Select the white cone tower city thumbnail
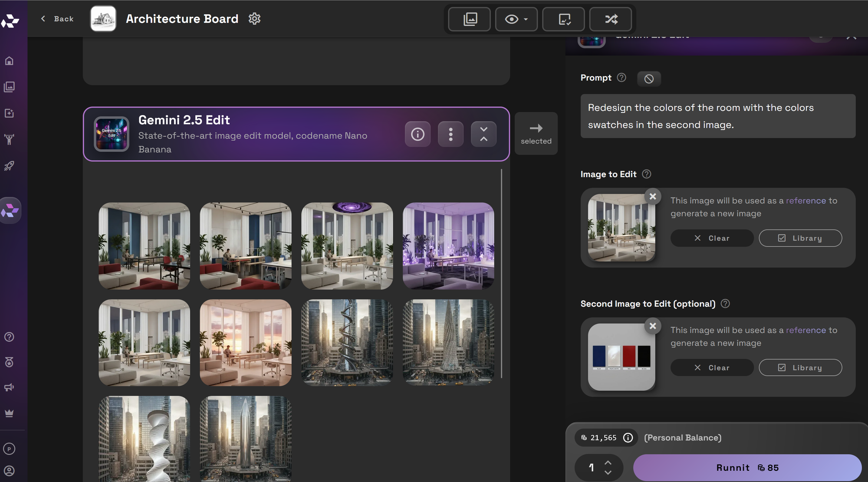 coord(448,343)
